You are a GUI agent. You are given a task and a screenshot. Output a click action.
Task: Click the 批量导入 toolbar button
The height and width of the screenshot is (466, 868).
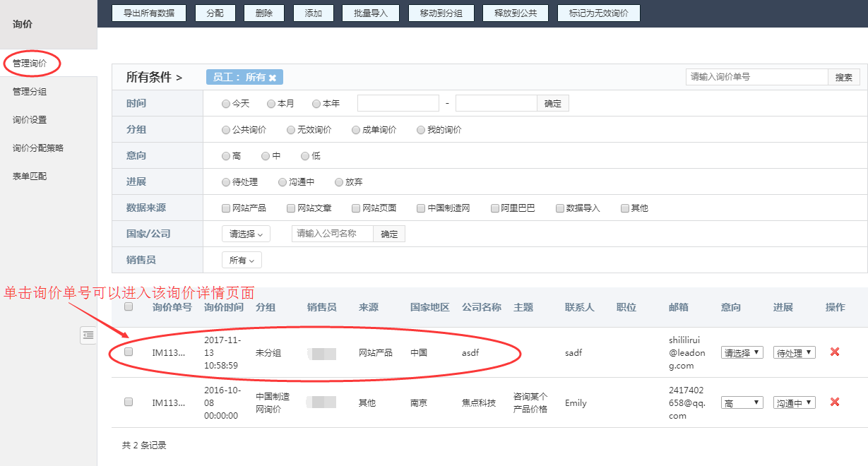click(371, 12)
